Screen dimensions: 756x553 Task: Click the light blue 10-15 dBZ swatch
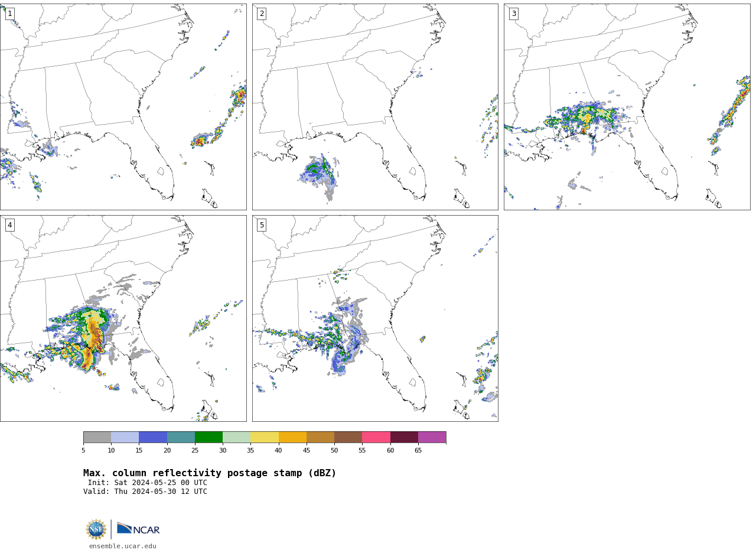(125, 437)
